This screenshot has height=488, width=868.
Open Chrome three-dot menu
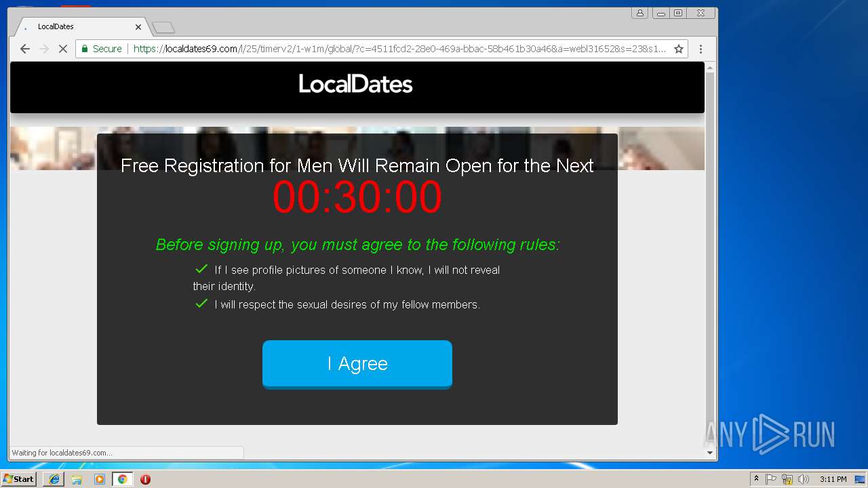(x=701, y=49)
